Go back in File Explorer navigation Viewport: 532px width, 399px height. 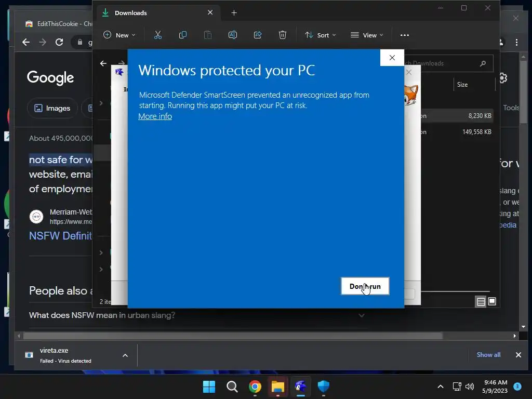103,63
